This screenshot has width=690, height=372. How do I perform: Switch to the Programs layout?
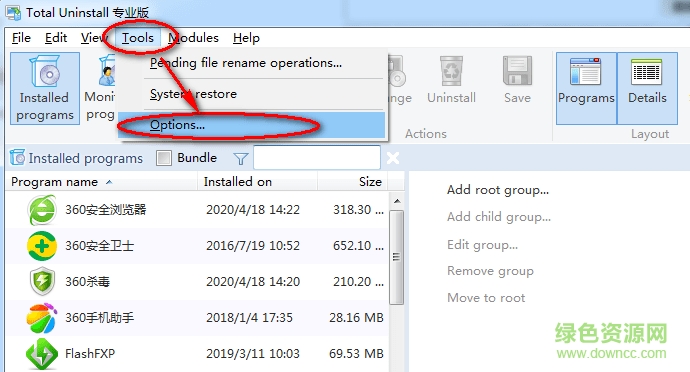point(586,88)
